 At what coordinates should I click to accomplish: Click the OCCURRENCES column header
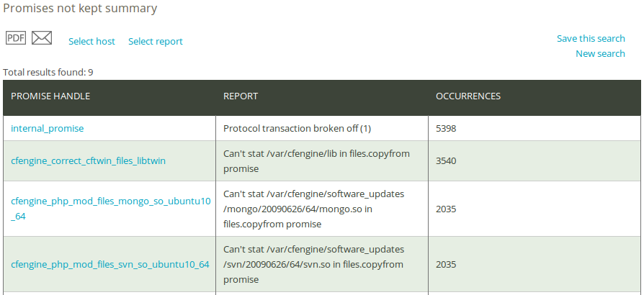(468, 96)
